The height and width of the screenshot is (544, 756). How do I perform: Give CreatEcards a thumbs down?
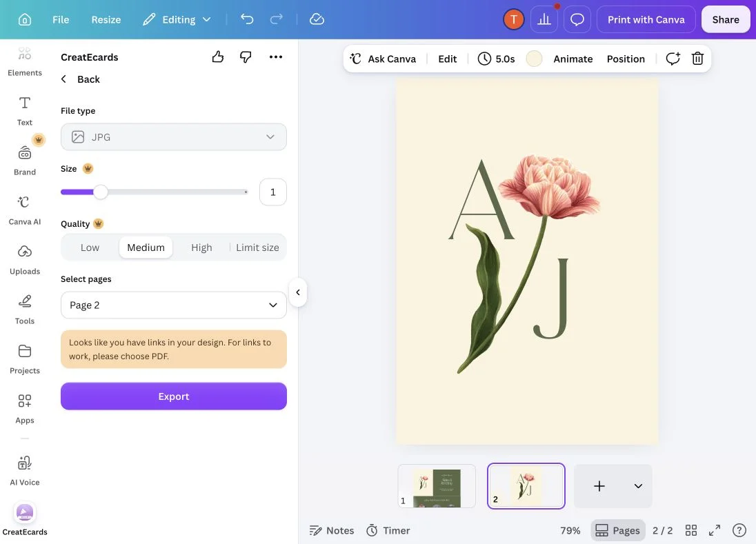pyautogui.click(x=246, y=57)
